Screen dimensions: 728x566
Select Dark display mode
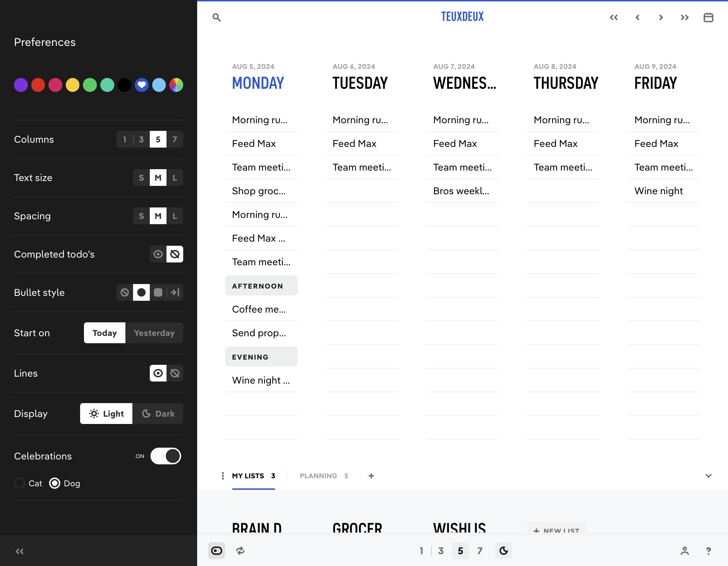158,414
